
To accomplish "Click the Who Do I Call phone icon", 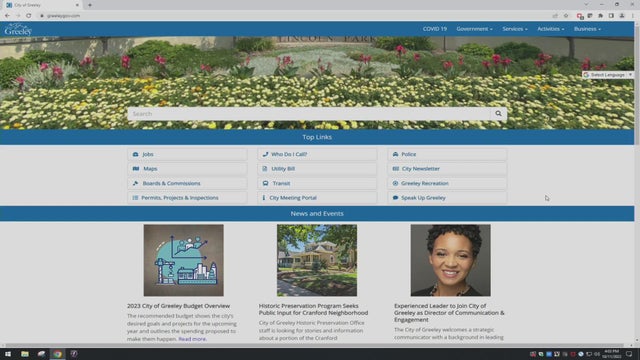I will [x=265, y=154].
